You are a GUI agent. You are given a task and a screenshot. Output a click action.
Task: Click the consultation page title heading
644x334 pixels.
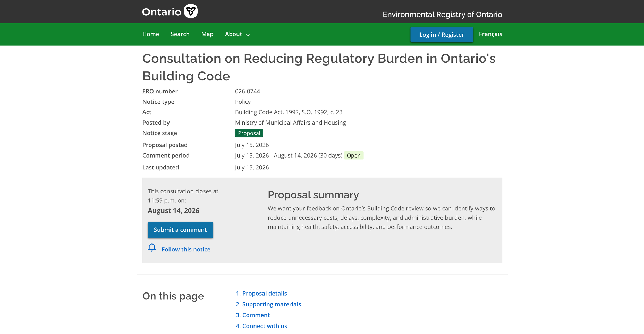click(319, 67)
